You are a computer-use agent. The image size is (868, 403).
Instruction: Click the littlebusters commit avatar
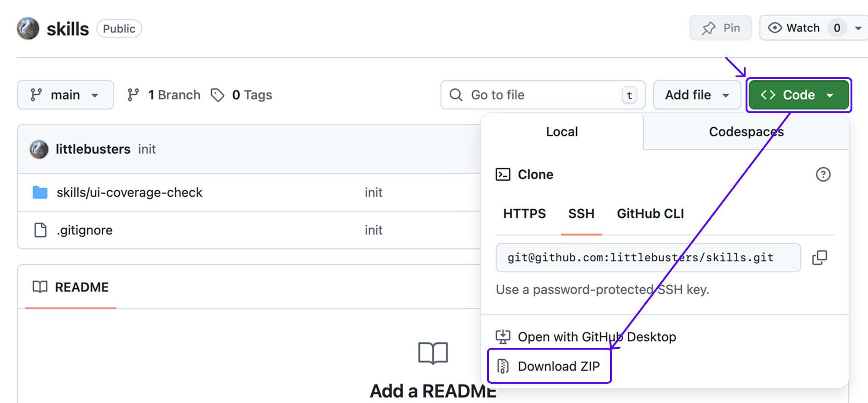(39, 149)
